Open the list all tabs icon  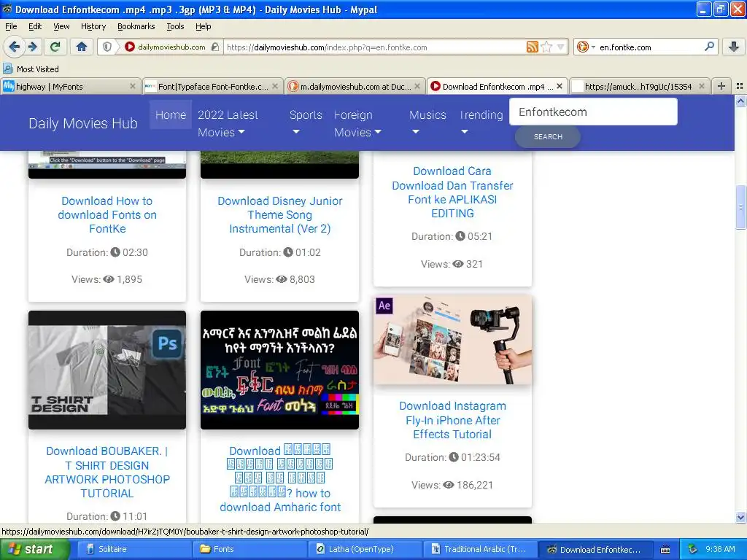coord(740,86)
